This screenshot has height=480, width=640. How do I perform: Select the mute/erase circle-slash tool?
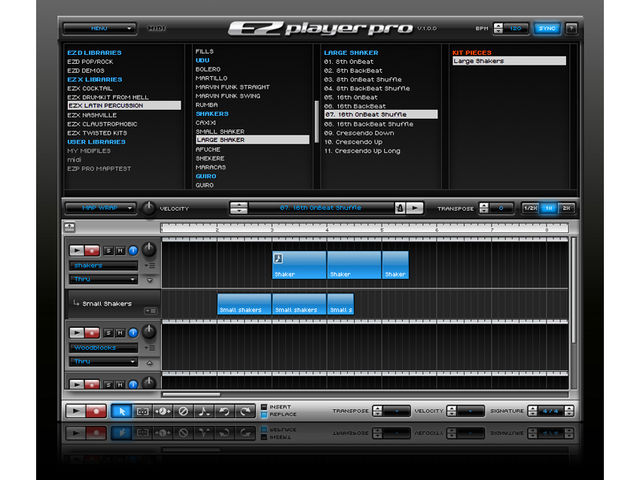183,411
